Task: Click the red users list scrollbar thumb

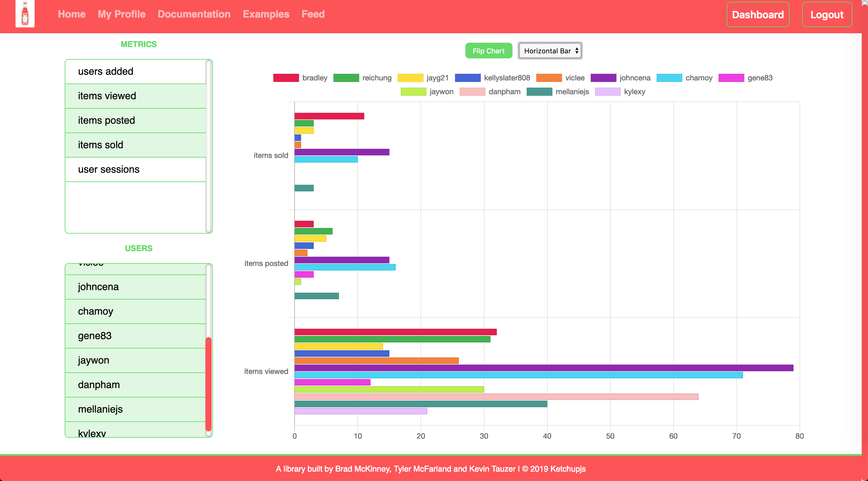Action: (x=209, y=384)
